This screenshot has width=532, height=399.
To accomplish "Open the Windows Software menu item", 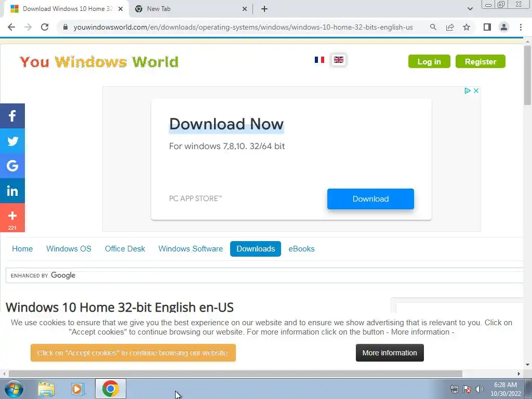I will [x=191, y=249].
